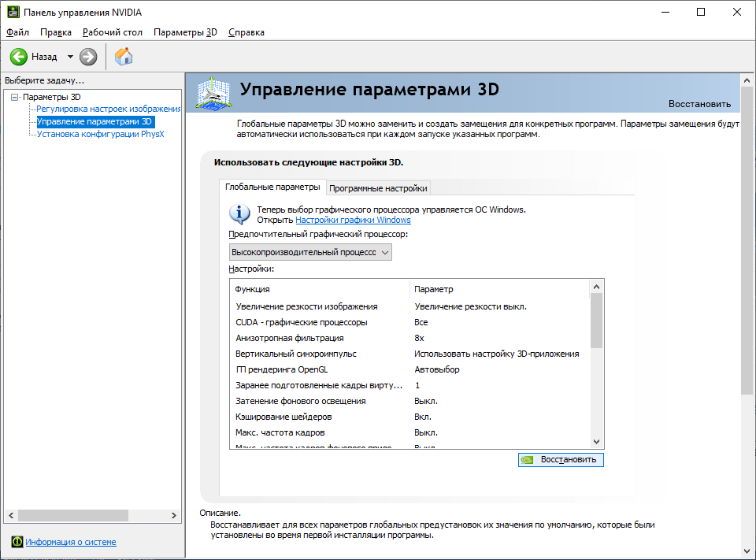Collapse the Параметры 3D tree node
The image size is (756, 560).
pos(14,97)
